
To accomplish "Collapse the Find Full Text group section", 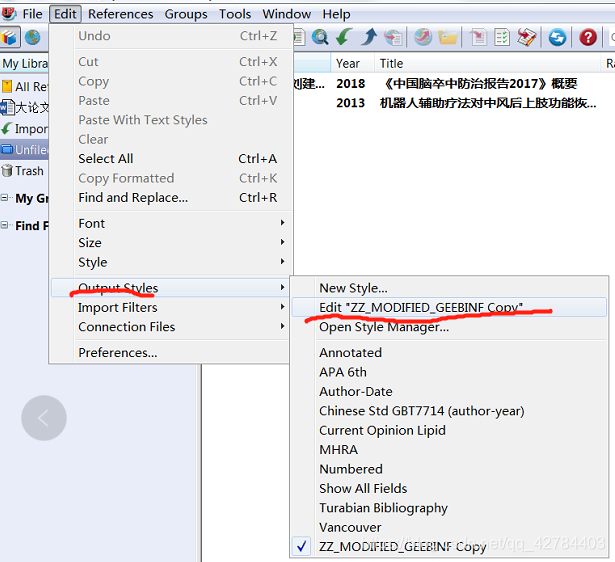I will tap(4, 225).
